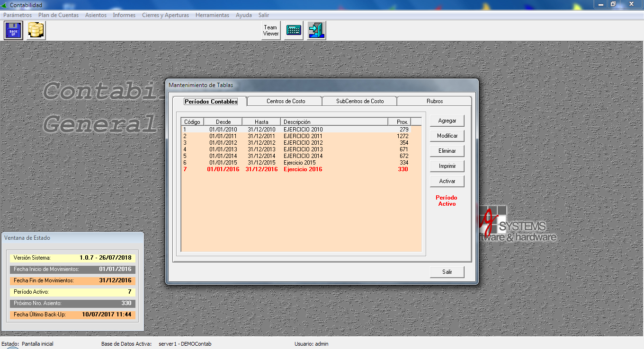This screenshot has width=644, height=349.
Task: Click Activar to activate the period
Action: [x=447, y=181]
